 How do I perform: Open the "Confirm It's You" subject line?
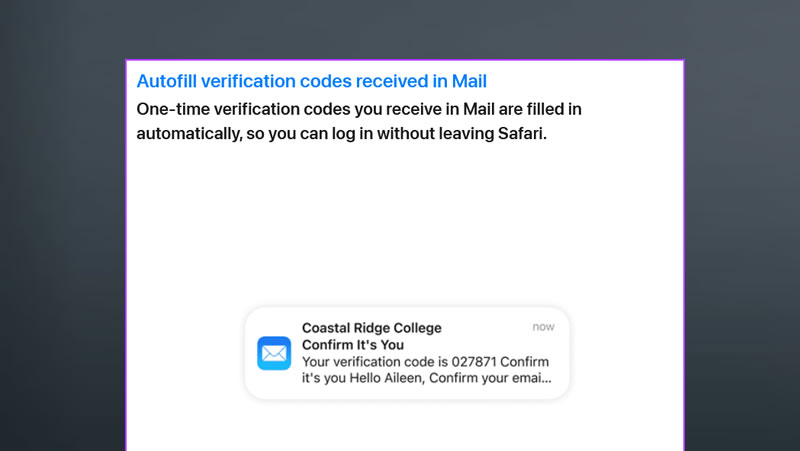click(353, 344)
